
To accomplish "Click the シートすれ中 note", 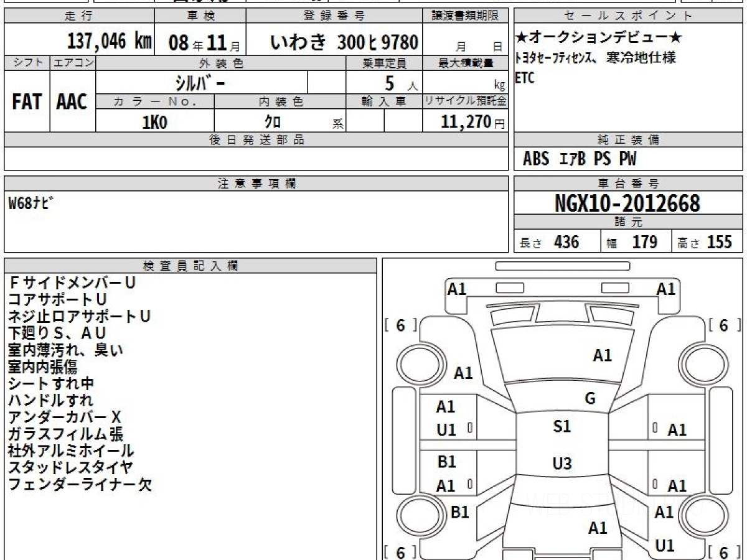I will 51,383.
